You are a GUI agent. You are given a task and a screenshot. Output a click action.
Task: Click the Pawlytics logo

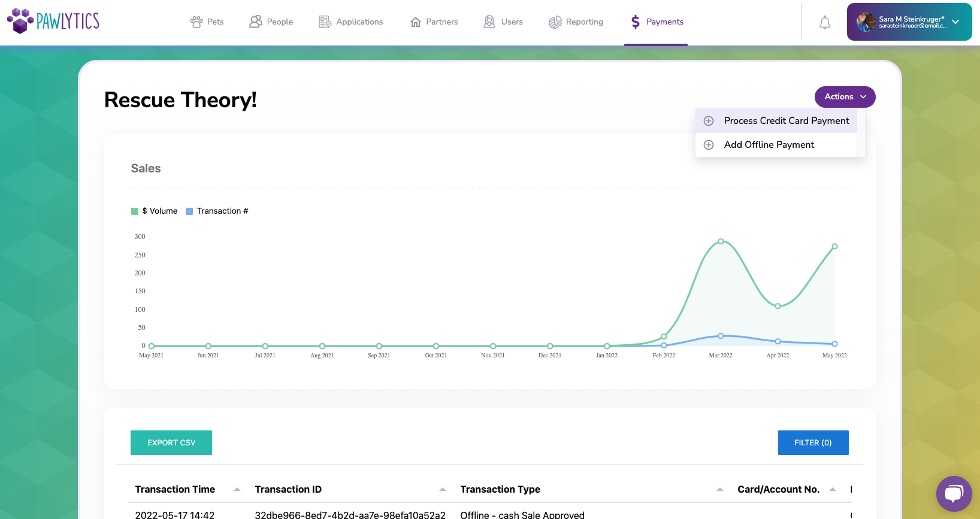53,21
